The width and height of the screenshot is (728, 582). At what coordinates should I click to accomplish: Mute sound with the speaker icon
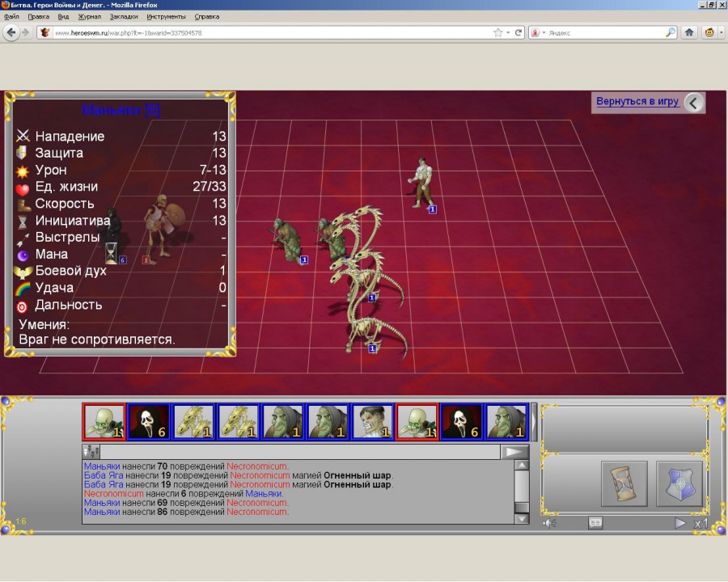click(x=549, y=523)
